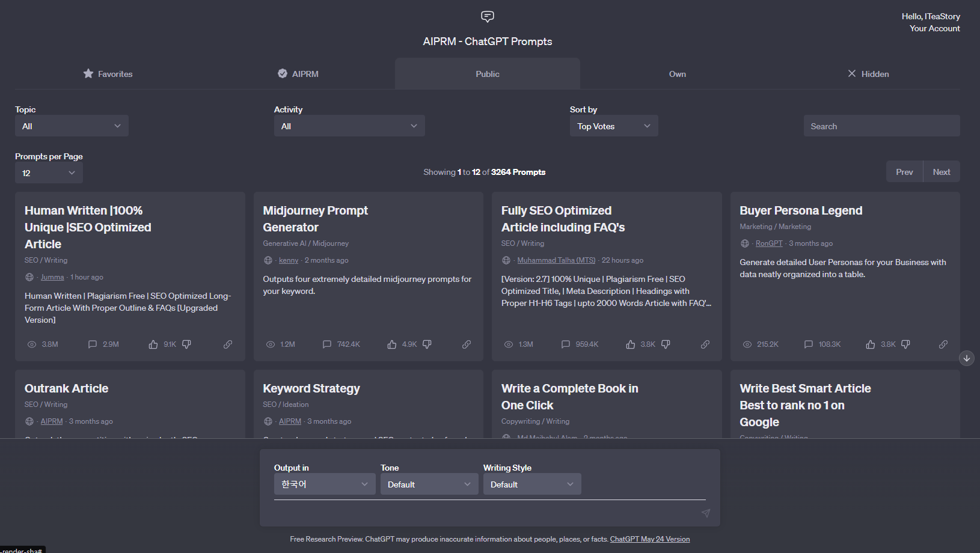
Task: Click globe icon next to author RonGPT
Action: click(x=745, y=243)
